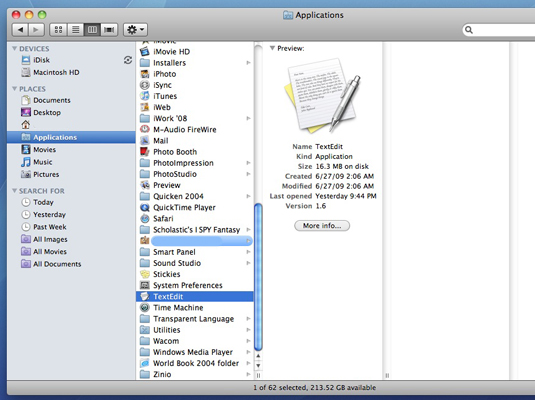Select Applications in the sidebar
The width and height of the screenshot is (535, 400).
click(x=71, y=137)
